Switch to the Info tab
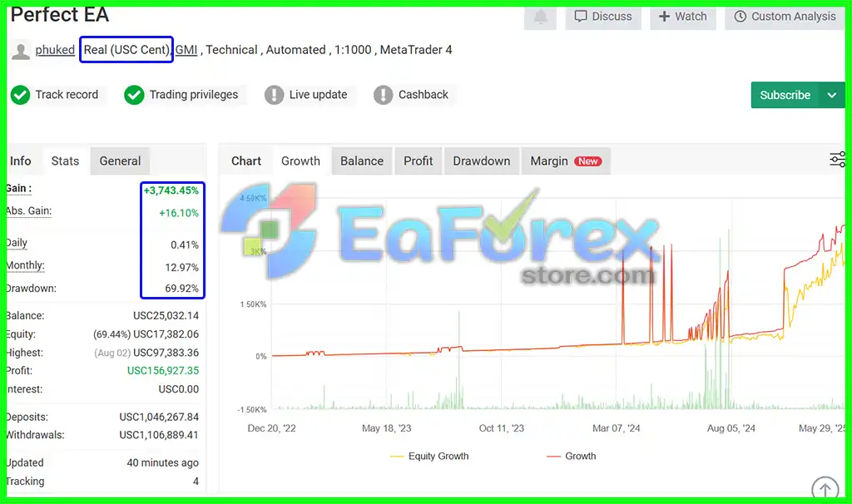The width and height of the screenshot is (852, 504). coord(21,161)
